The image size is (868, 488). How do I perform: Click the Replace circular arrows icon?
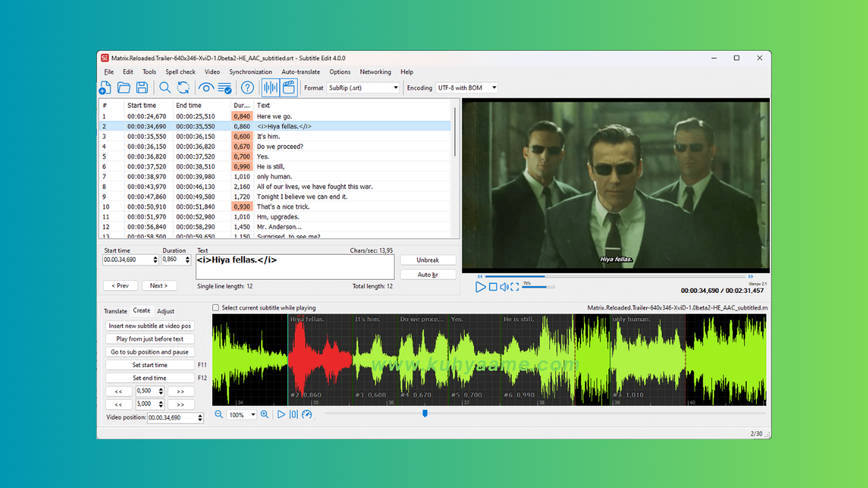[183, 87]
